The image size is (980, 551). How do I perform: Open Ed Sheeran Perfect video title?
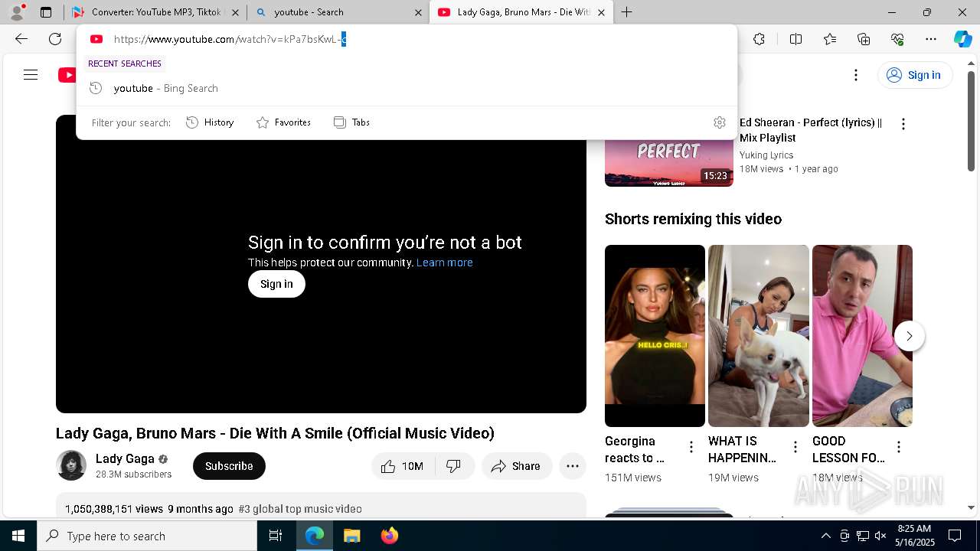tap(811, 130)
